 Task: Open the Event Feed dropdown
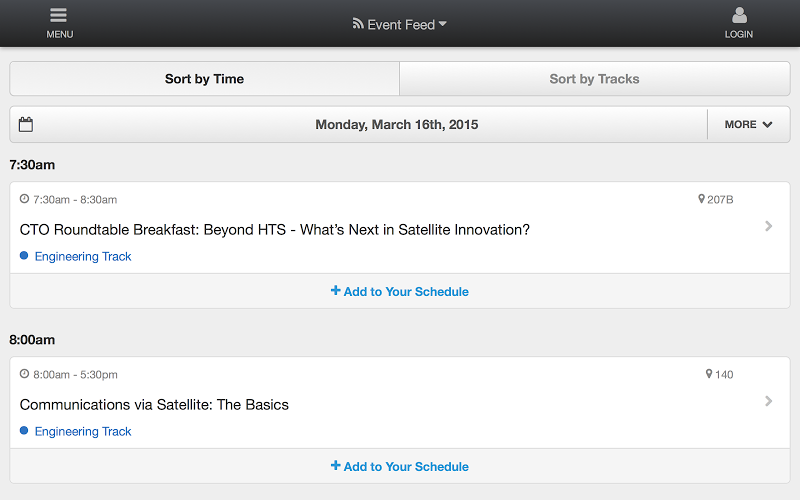tap(399, 24)
